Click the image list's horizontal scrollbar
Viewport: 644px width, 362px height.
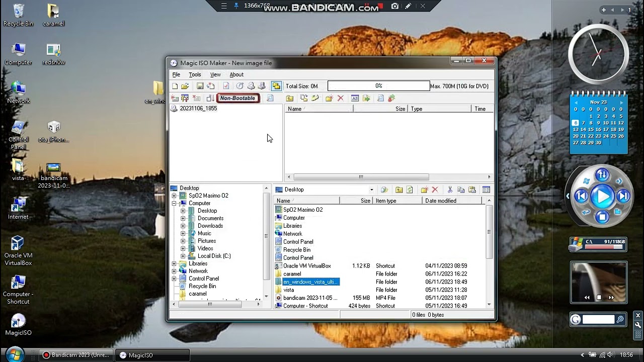361,177
